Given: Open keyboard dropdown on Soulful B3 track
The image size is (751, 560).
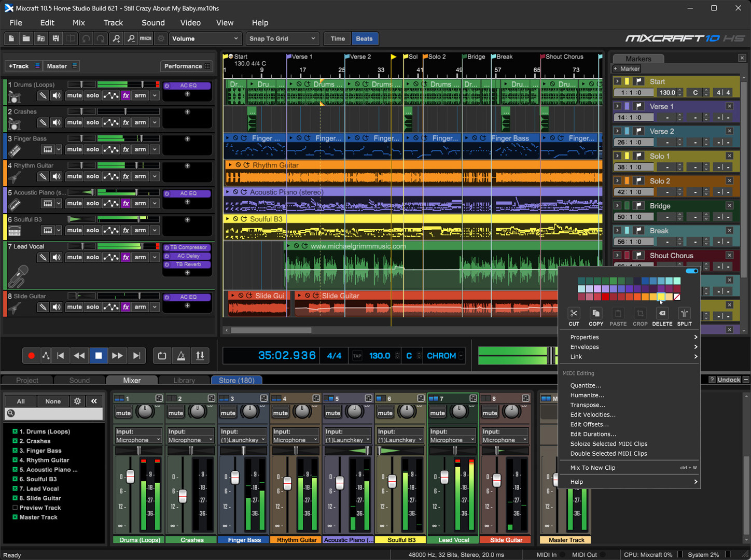Looking at the screenshot, I should coord(59,230).
